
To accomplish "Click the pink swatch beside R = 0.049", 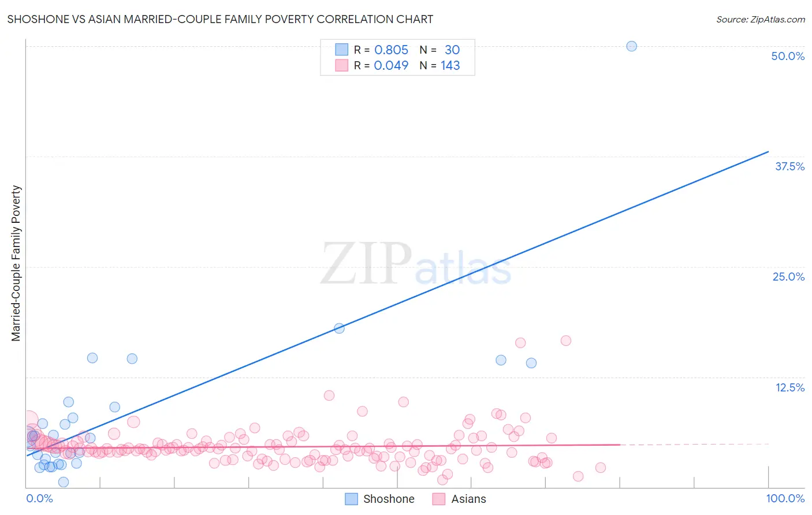I will coord(342,65).
